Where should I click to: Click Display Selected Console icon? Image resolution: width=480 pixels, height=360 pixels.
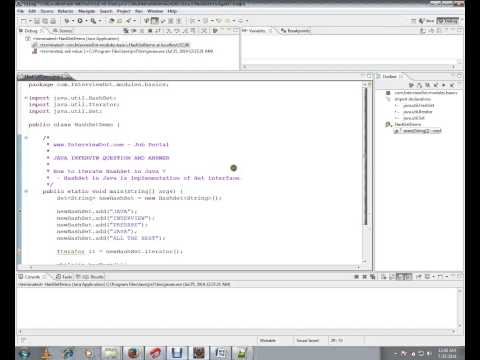[x=427, y=277]
